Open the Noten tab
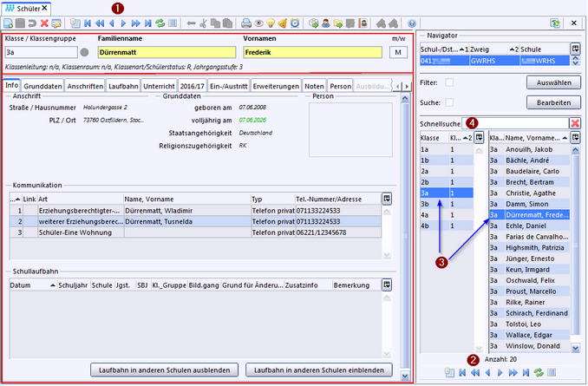This screenshot has width=588, height=386. click(315, 87)
